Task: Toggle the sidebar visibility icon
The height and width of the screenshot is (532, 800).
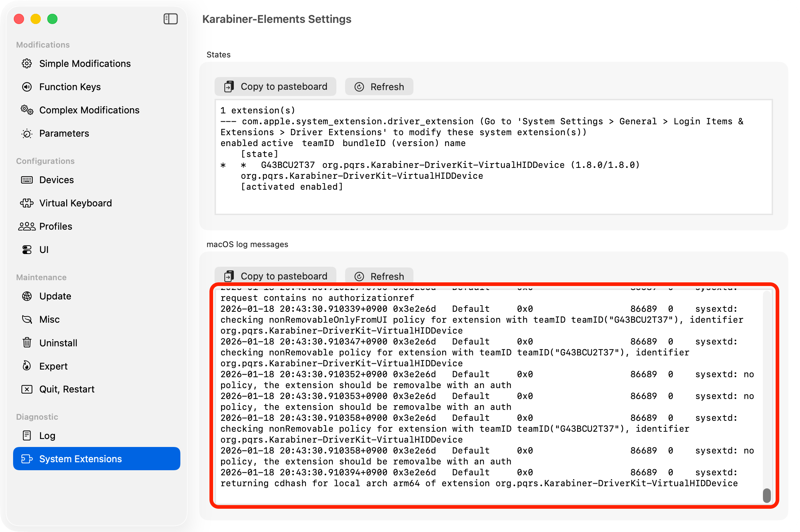Action: [x=170, y=19]
